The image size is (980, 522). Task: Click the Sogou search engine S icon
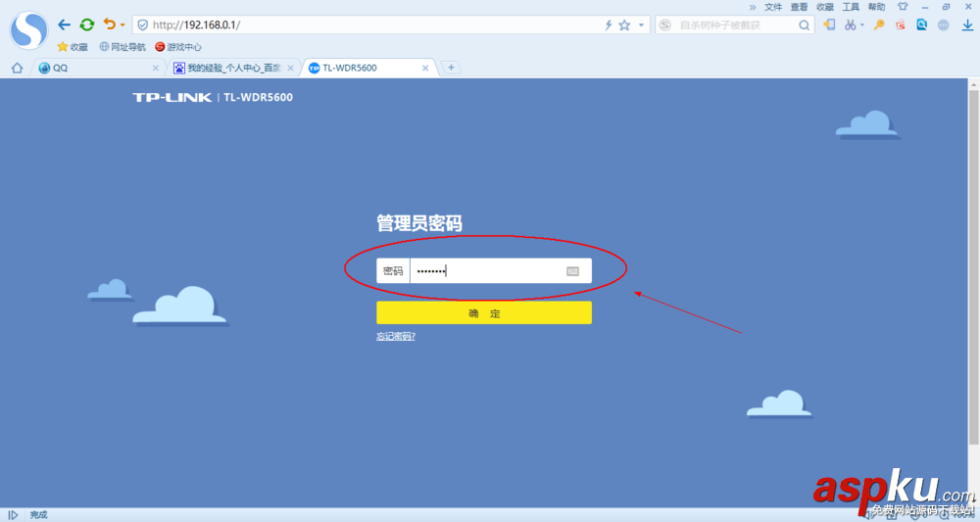tap(665, 25)
